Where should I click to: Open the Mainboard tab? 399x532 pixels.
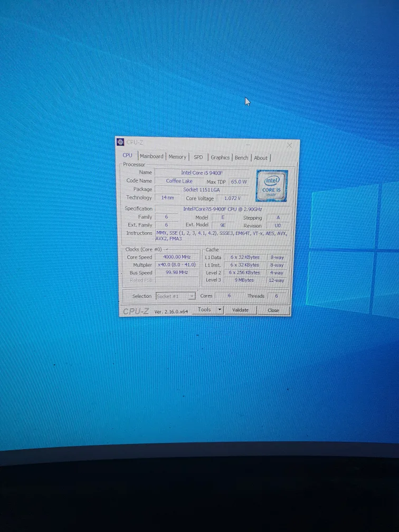point(151,156)
